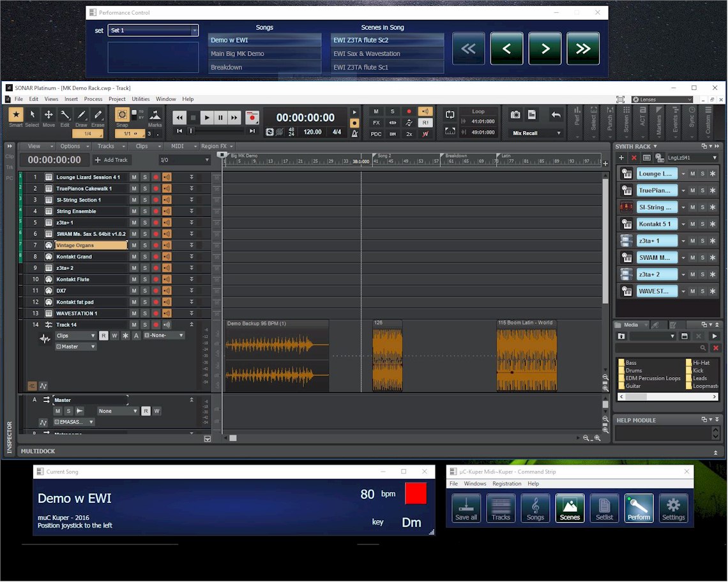Open the Set 1 dropdown in Performance Control
This screenshot has height=582, width=728.
(x=153, y=30)
